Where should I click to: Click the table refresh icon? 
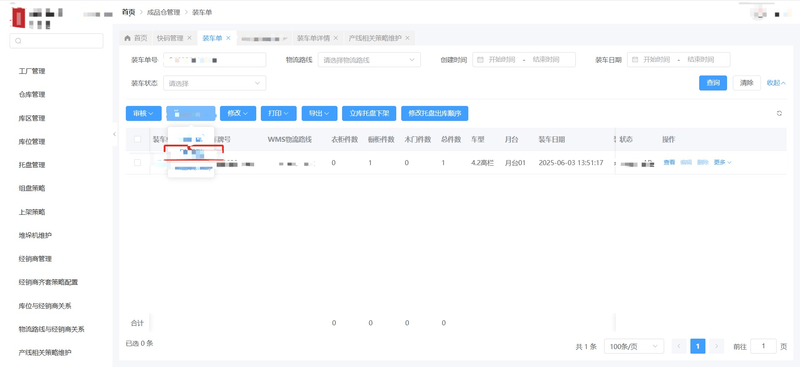pos(779,113)
